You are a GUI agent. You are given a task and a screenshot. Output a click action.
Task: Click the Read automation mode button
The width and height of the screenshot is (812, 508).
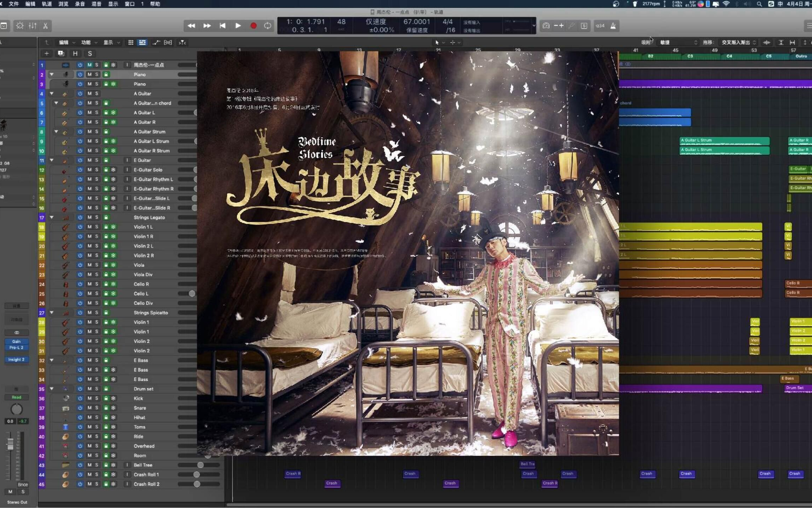click(16, 397)
